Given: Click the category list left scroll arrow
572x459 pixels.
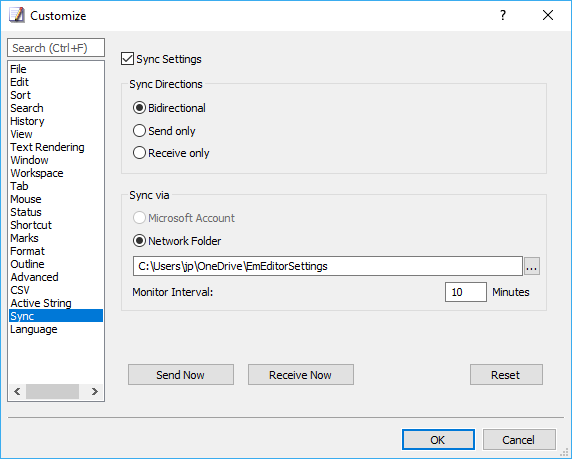Looking at the screenshot, I should click(x=17, y=392).
